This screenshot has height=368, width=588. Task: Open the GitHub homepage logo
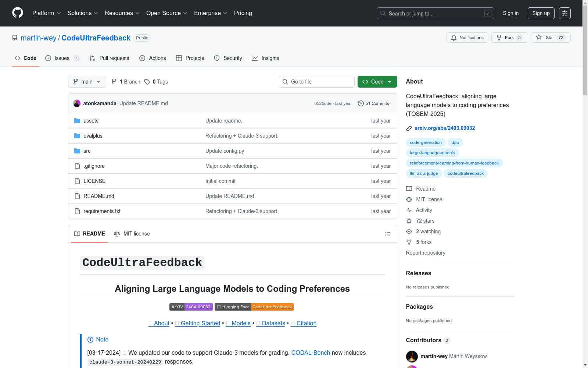(18, 13)
